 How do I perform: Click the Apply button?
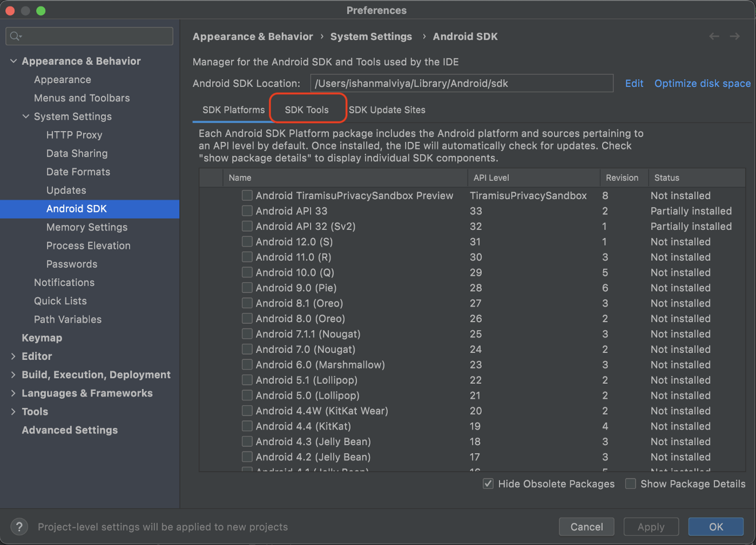651,526
